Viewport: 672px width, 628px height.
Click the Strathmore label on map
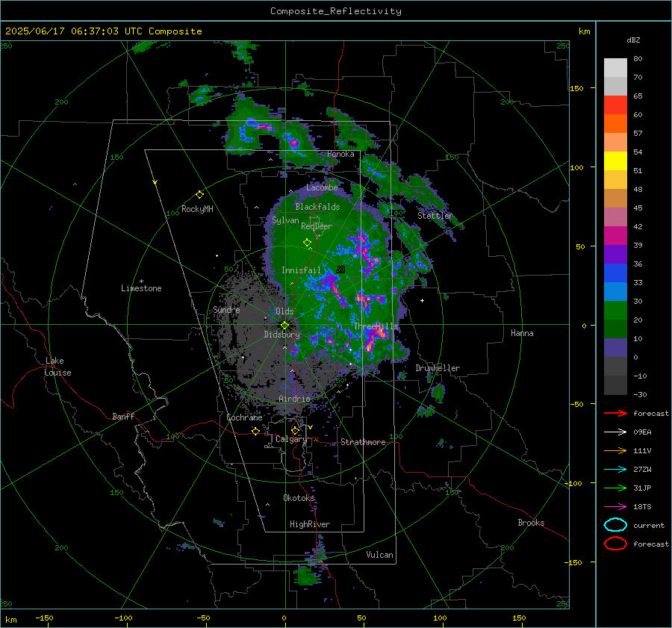pos(363,442)
